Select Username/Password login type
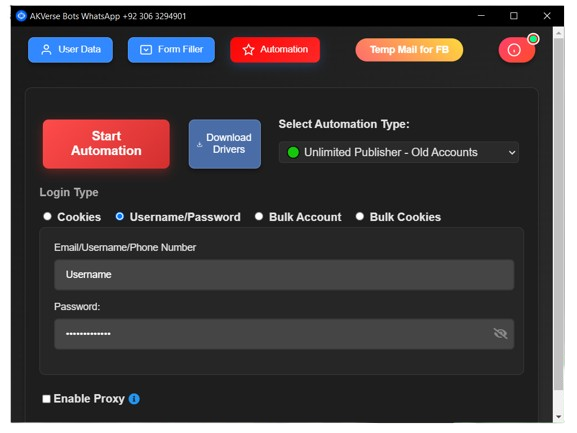 [120, 216]
